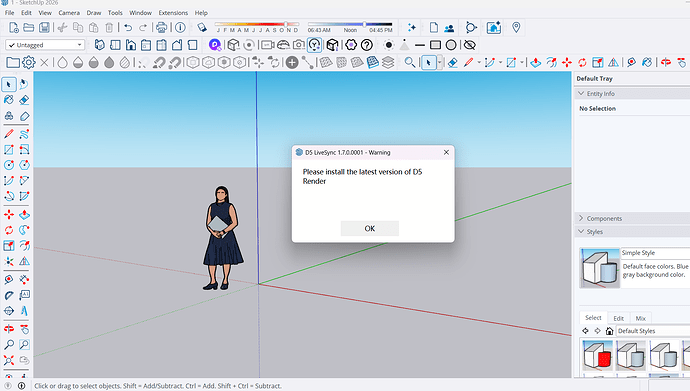690x391 pixels.
Task: Switch to Front view house icon
Action: (131, 45)
